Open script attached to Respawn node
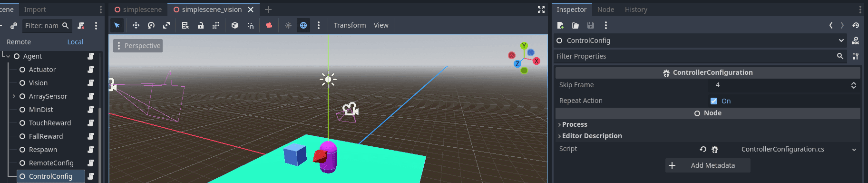 [x=91, y=150]
